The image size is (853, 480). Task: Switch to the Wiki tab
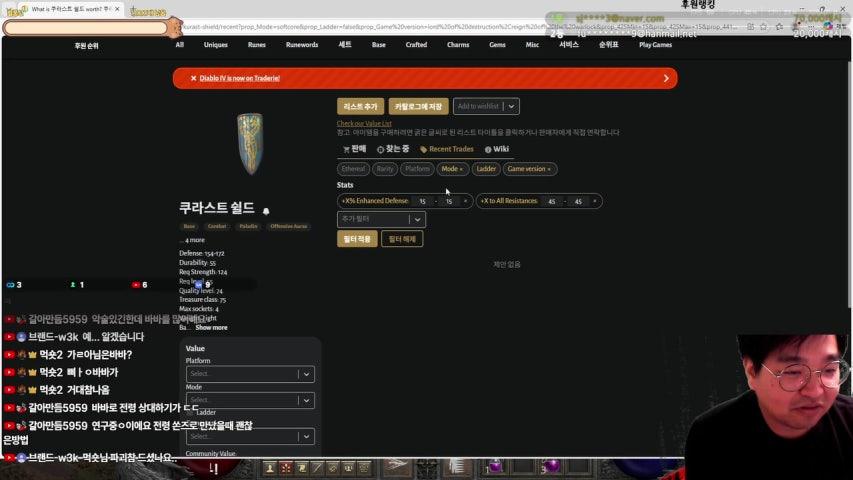[497, 149]
